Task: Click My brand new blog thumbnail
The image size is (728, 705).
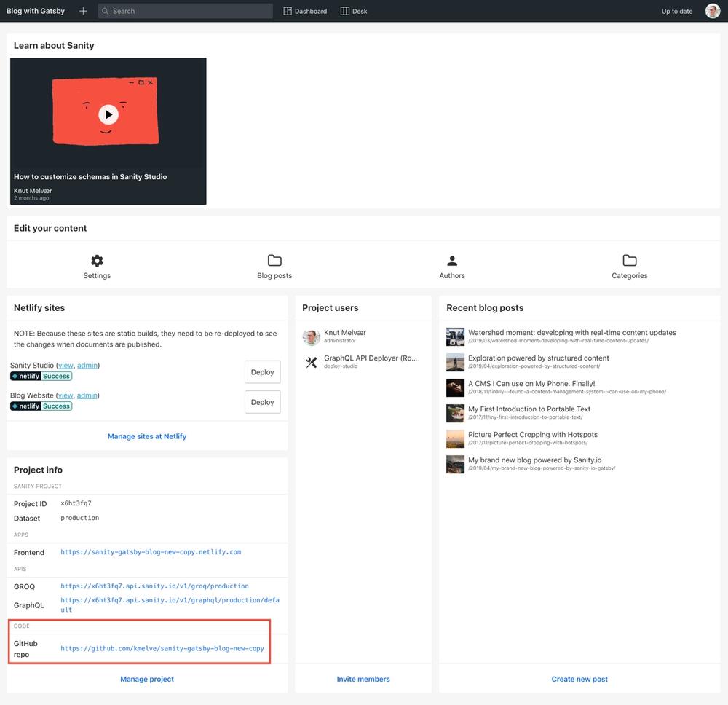Action: (455, 465)
